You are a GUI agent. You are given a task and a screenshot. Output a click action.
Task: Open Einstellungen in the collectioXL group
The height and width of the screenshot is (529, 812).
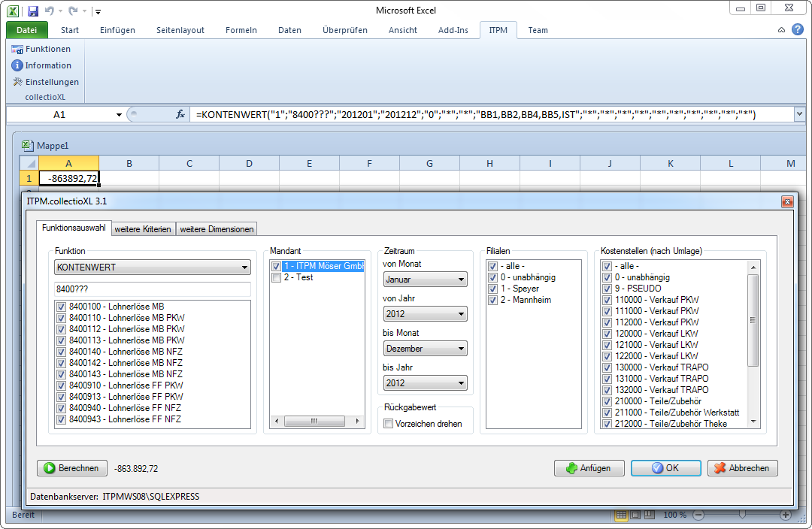[46, 82]
